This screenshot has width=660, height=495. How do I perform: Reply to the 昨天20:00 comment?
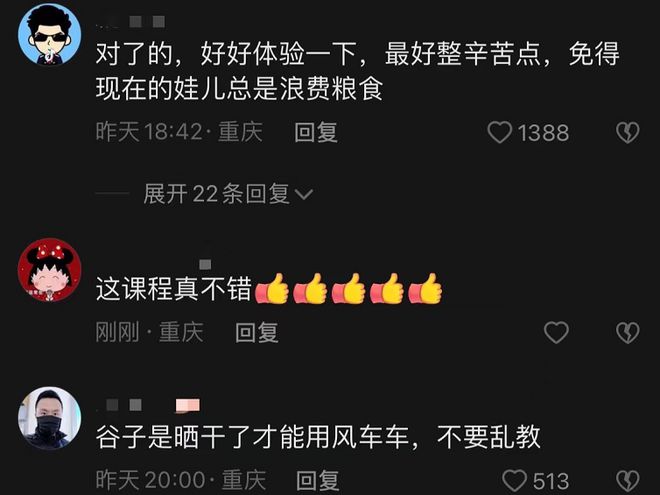coord(318,480)
